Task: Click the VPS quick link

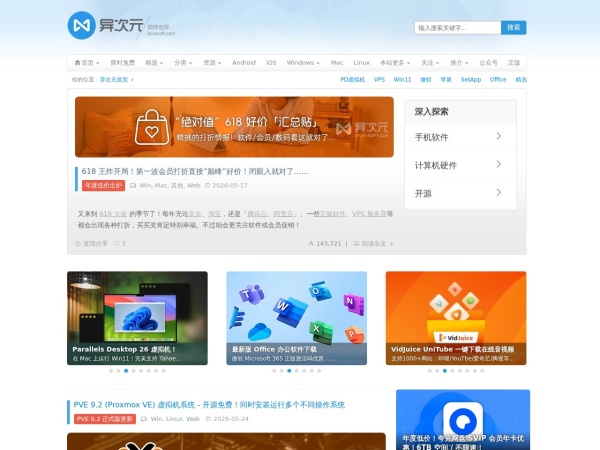Action: coord(379,80)
